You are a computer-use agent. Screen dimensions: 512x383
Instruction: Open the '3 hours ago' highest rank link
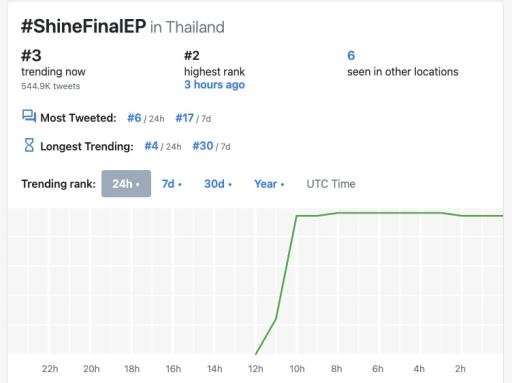(214, 85)
